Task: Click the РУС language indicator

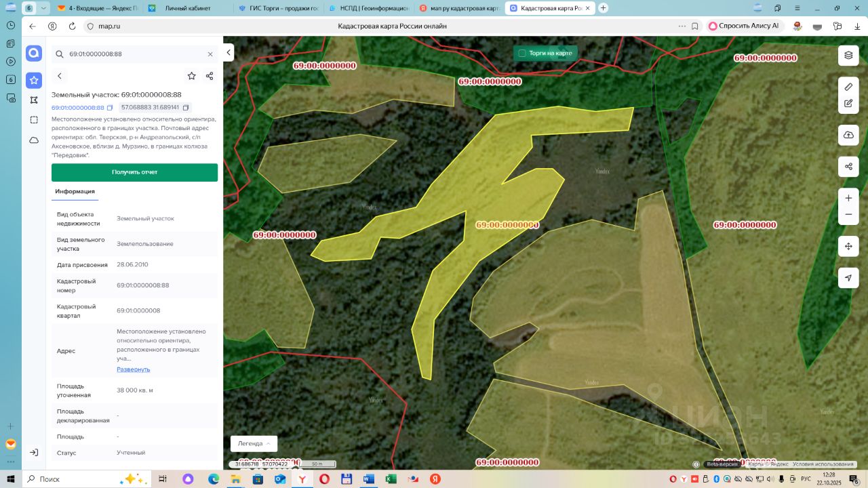Action: (806, 479)
